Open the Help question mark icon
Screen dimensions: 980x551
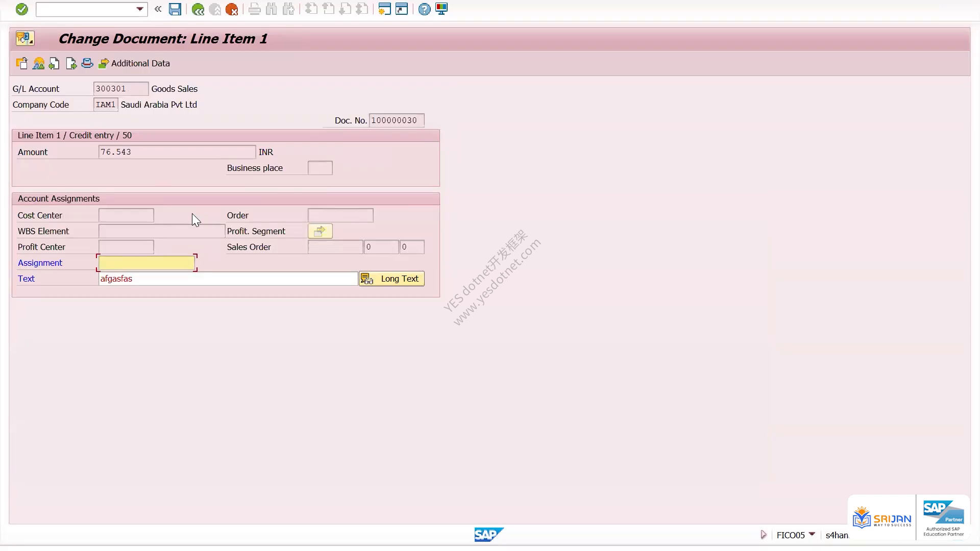[x=424, y=9]
